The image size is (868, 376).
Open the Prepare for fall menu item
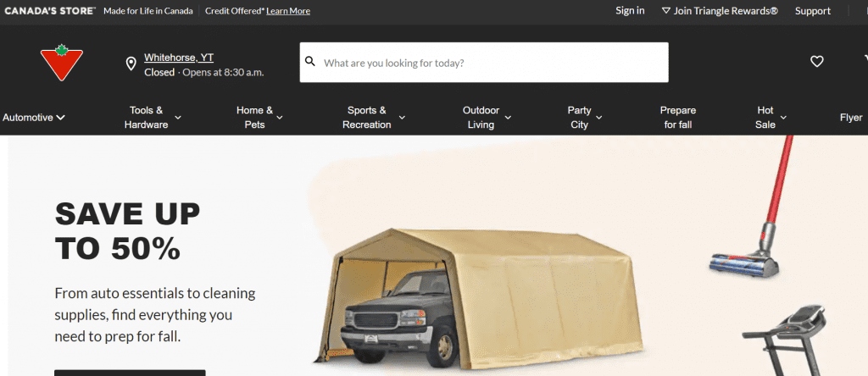coord(677,117)
